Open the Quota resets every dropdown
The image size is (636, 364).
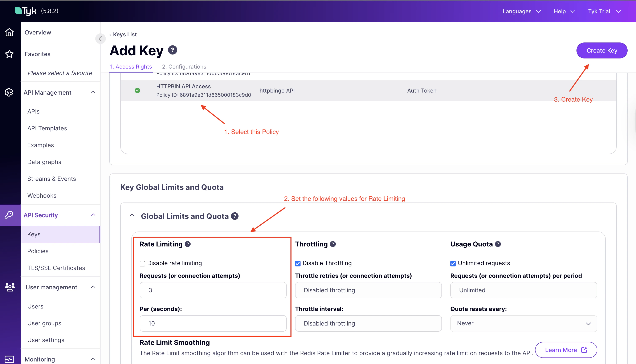coord(523,323)
